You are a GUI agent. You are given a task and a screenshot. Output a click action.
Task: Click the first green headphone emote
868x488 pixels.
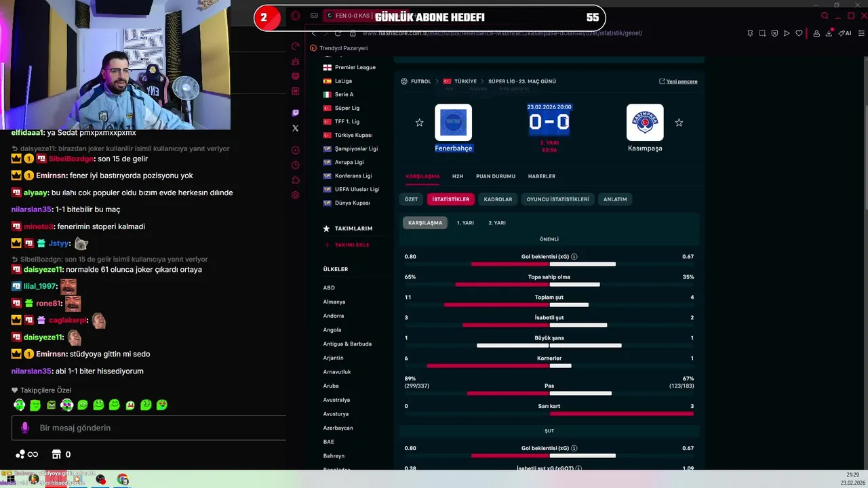pos(20,405)
